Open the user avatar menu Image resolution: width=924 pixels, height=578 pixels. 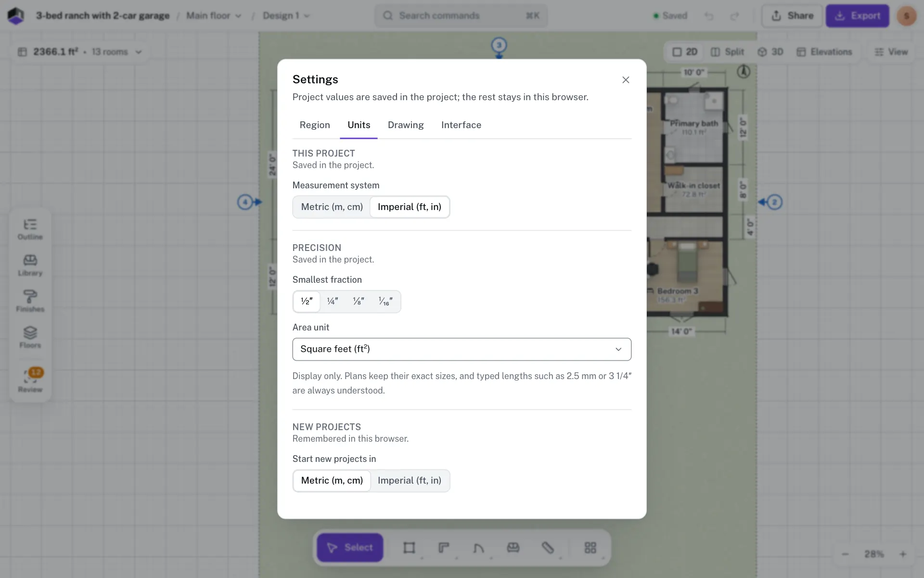(x=907, y=16)
